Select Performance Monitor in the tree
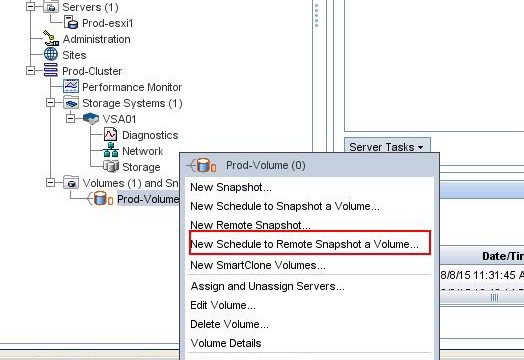This screenshot has height=360, width=524. pyautogui.click(x=132, y=87)
